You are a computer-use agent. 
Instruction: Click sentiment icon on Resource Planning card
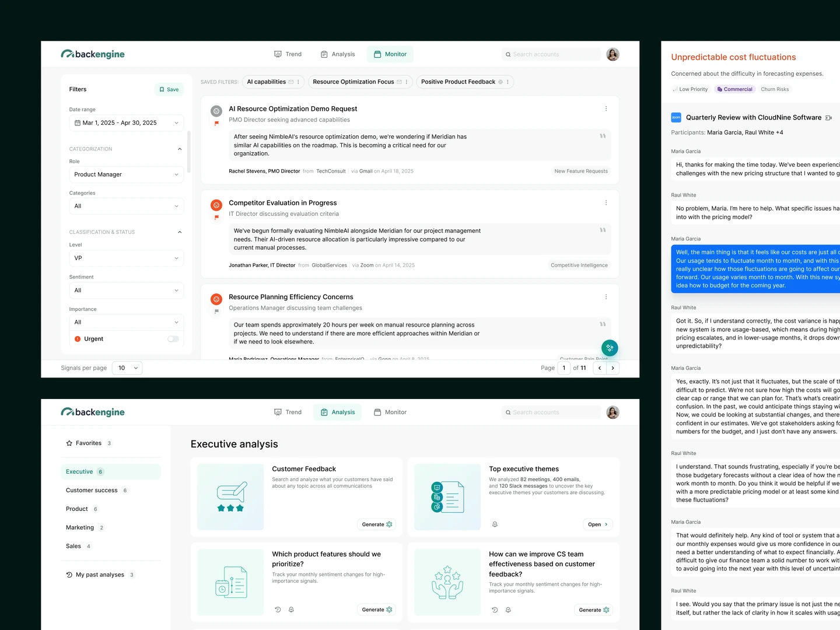(216, 299)
